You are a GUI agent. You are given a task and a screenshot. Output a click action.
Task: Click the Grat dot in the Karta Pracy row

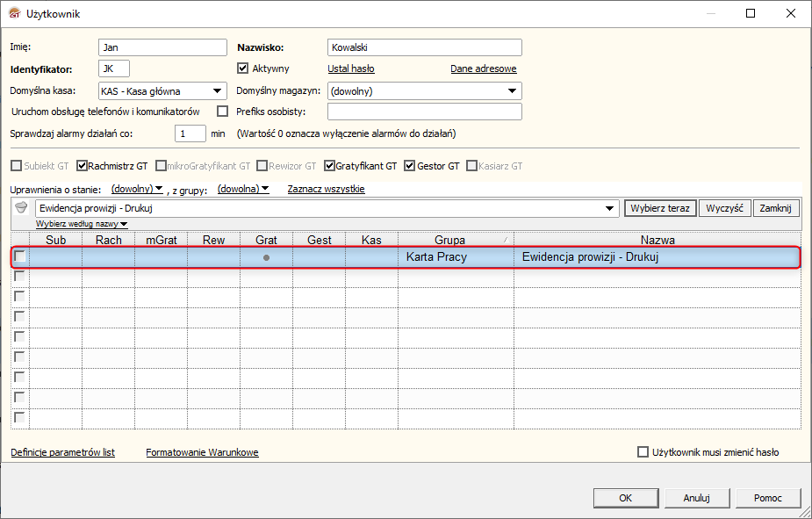tap(266, 257)
